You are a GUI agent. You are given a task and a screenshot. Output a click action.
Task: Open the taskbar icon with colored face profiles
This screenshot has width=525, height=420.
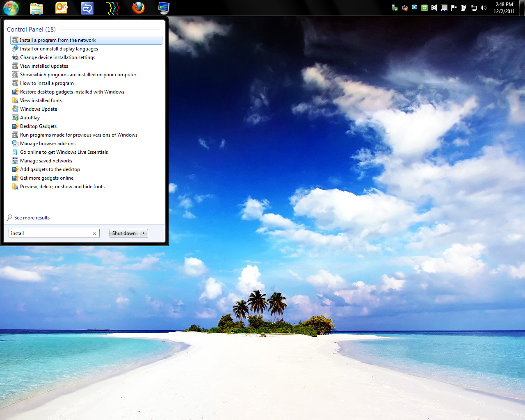(113, 8)
